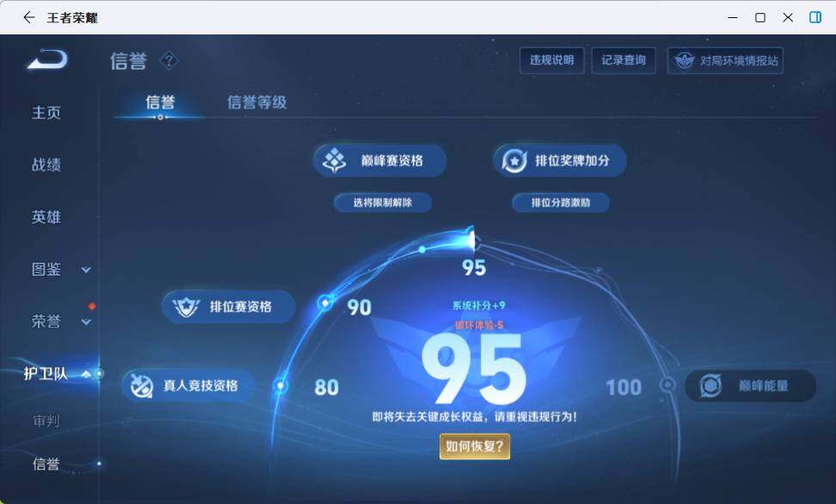Click the 巅峰能量 icon
836x504 pixels.
(x=710, y=385)
